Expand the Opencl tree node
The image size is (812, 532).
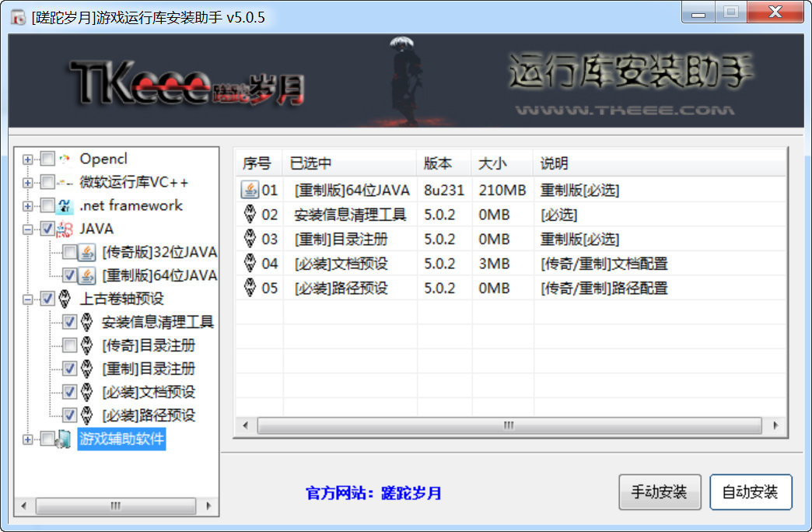click(x=28, y=159)
